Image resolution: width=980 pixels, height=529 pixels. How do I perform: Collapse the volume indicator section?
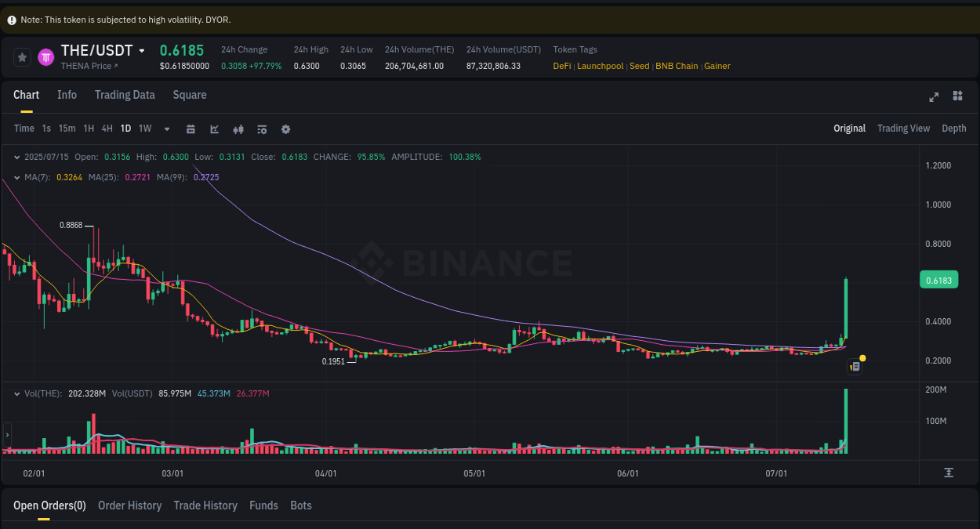coord(17,393)
